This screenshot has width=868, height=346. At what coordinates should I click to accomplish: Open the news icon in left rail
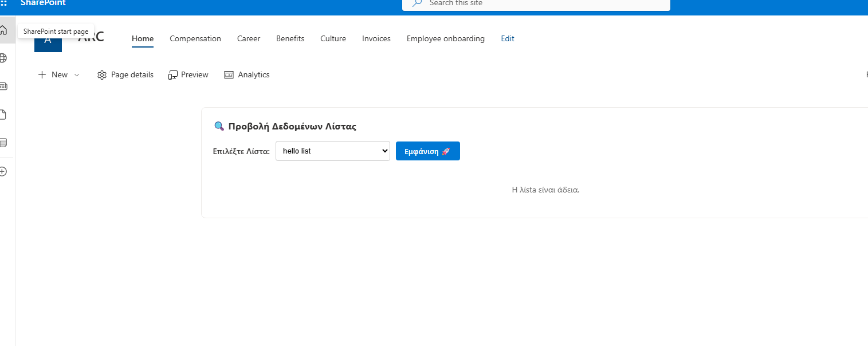pyautogui.click(x=3, y=86)
